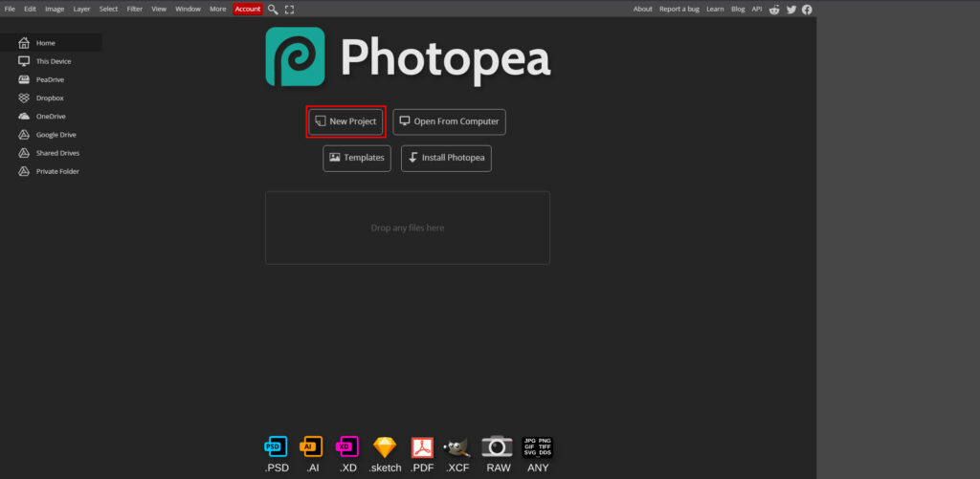Open the File menu
980x479 pixels.
tap(10, 9)
